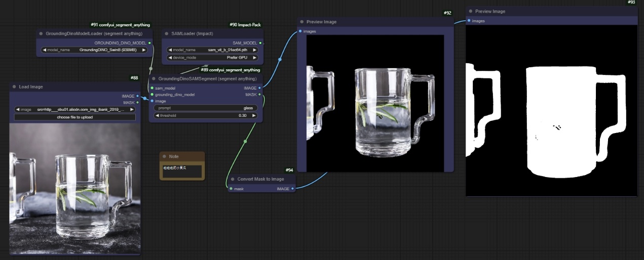644x260 pixels.
Task: Click the prompt field containing glass
Action: (206, 108)
